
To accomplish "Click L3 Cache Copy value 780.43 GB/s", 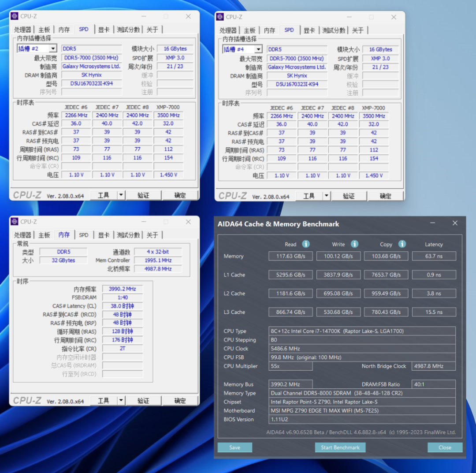I will click(x=386, y=312).
